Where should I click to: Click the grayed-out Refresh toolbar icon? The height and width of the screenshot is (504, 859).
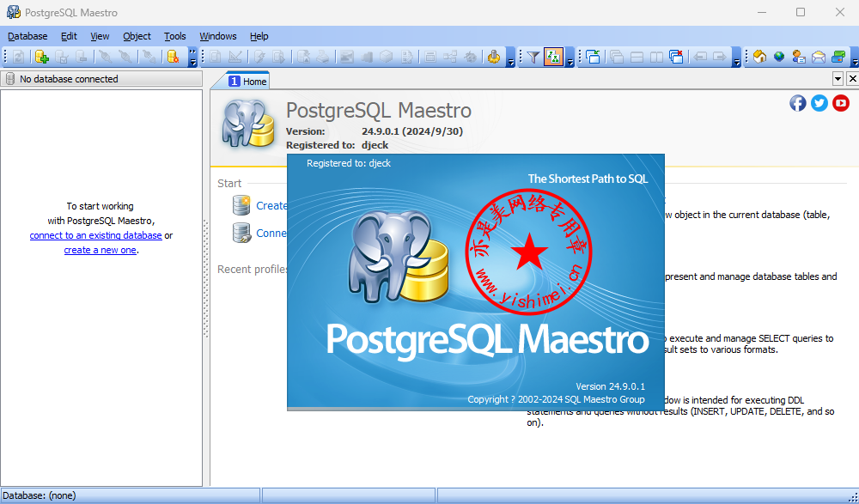tap(18, 57)
